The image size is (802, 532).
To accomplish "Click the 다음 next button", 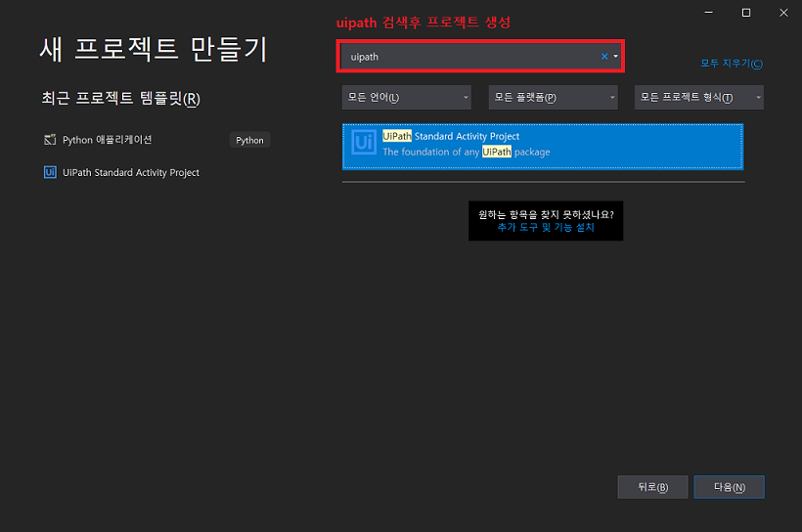I will click(729, 487).
